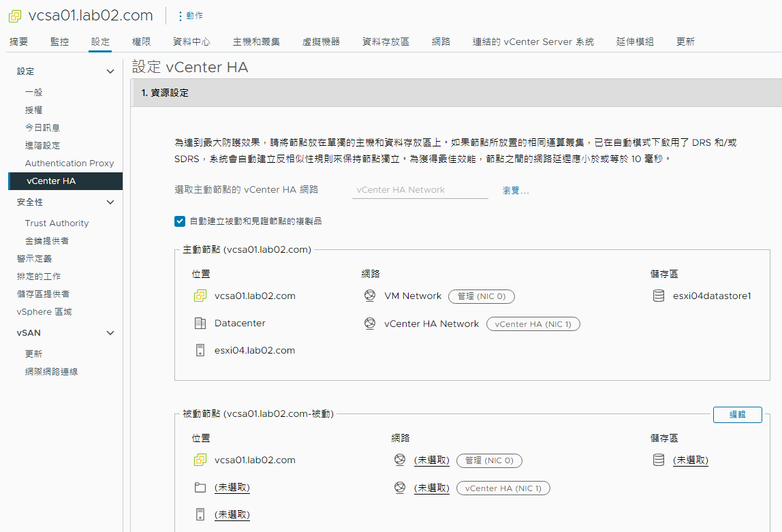Switch to the 資料存放區 tab
This screenshot has width=782, height=532.
[x=386, y=42]
